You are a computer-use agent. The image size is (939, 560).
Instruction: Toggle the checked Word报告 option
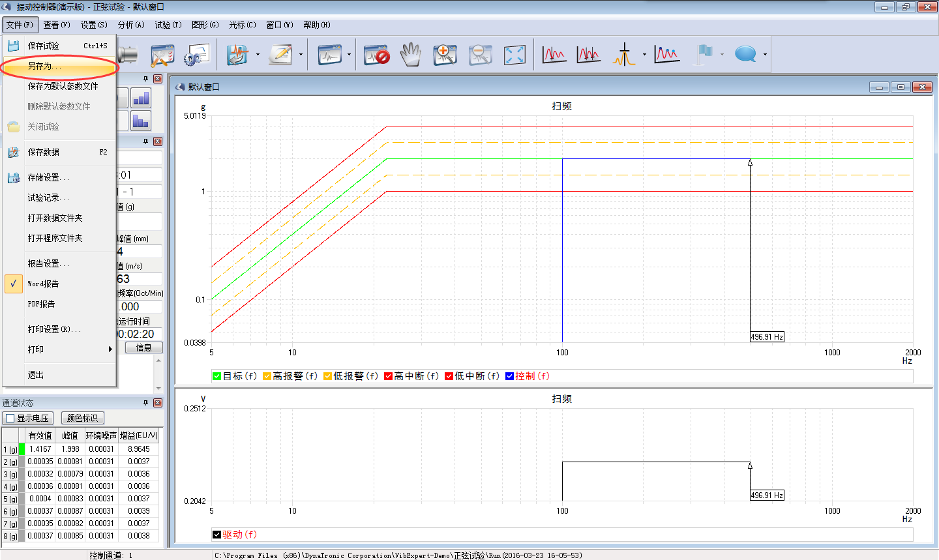click(x=13, y=284)
